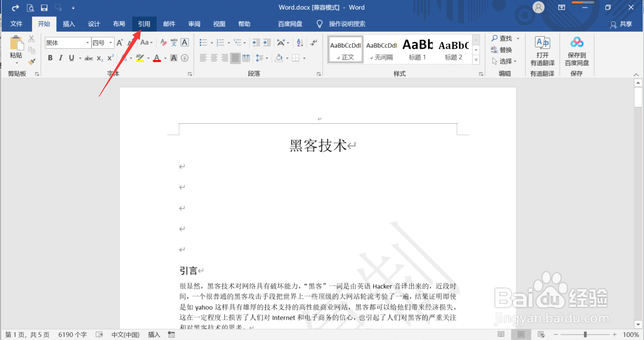Click the spelling check status icon

coord(99,335)
